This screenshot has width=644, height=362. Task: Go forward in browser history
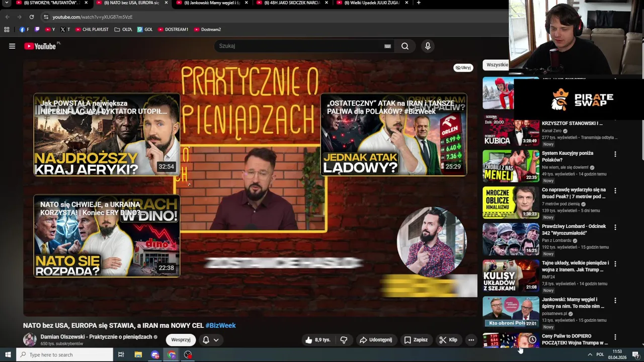click(19, 17)
